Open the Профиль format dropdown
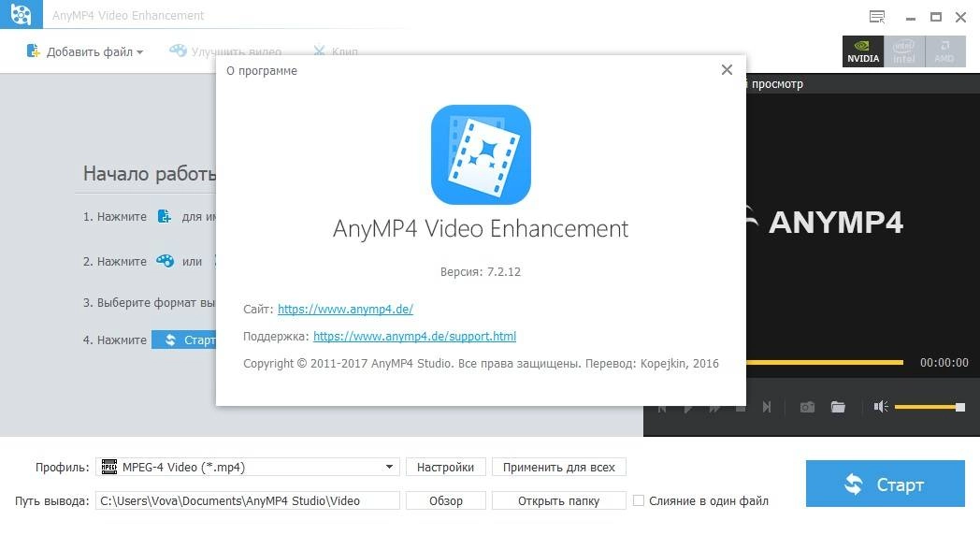Screen dimensions: 980x535 point(248,467)
